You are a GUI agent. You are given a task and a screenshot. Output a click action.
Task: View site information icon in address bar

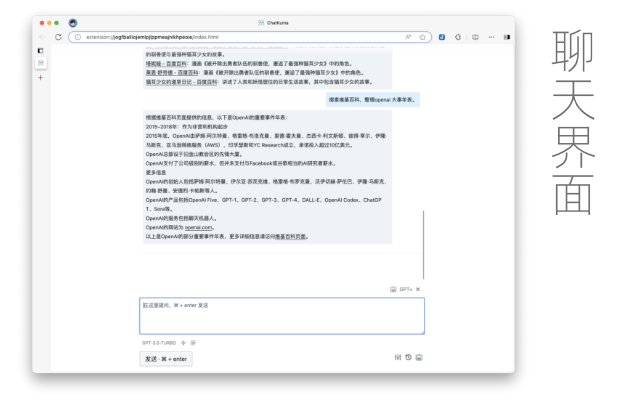point(78,37)
